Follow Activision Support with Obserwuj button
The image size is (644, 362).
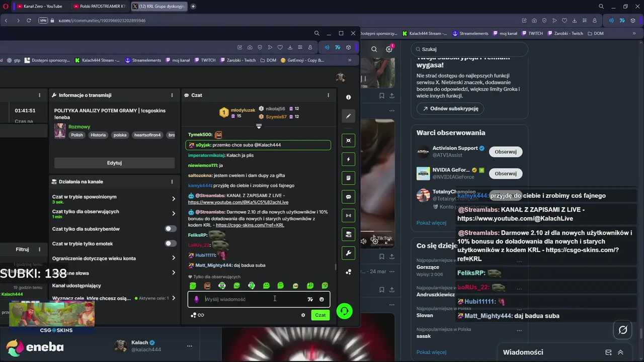click(506, 152)
